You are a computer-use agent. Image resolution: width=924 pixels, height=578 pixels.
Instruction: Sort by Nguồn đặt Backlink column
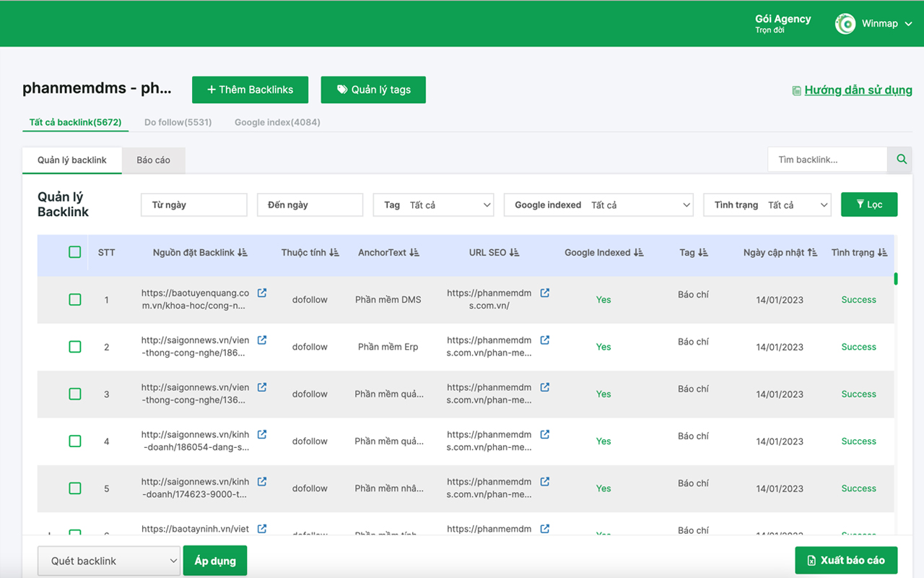point(243,253)
